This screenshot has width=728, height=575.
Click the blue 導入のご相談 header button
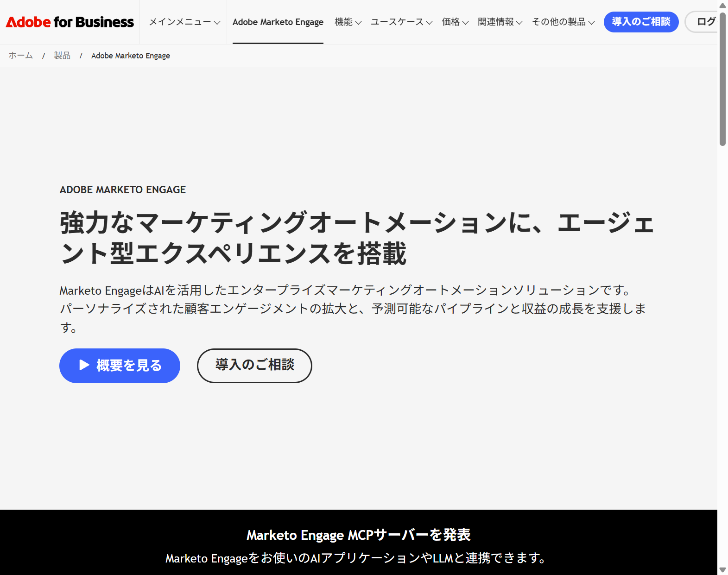[641, 22]
